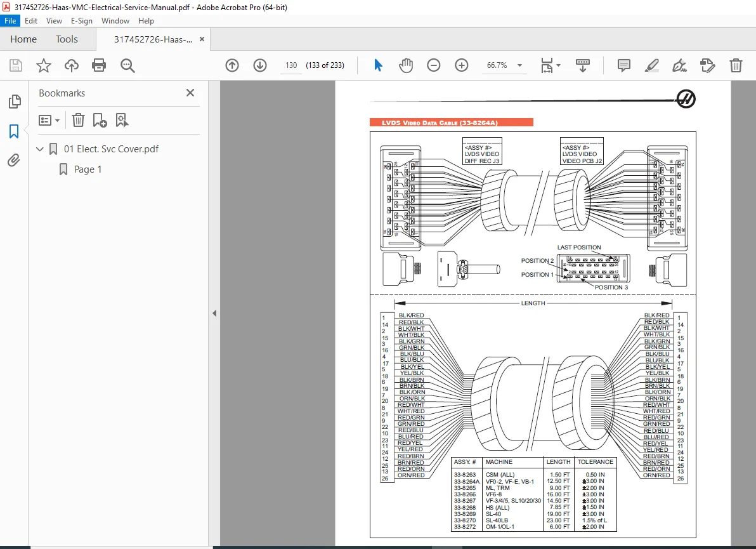756x549 pixels.
Task: Open the Edit menu
Action: [31, 21]
